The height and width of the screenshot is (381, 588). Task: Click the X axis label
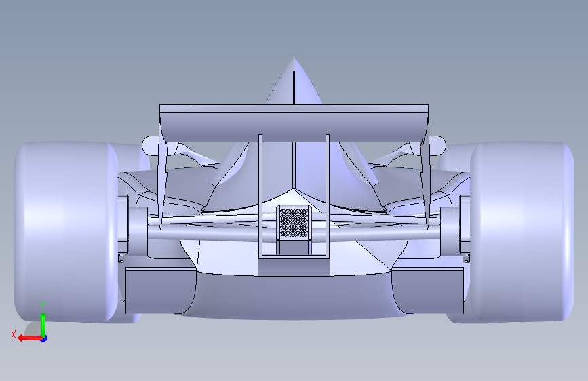14,334
